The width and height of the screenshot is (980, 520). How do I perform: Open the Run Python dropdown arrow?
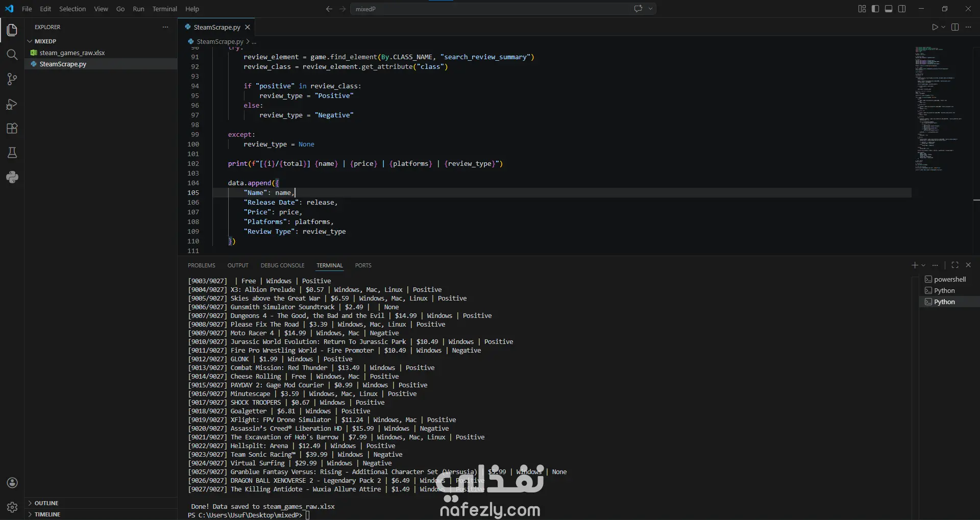[943, 27]
